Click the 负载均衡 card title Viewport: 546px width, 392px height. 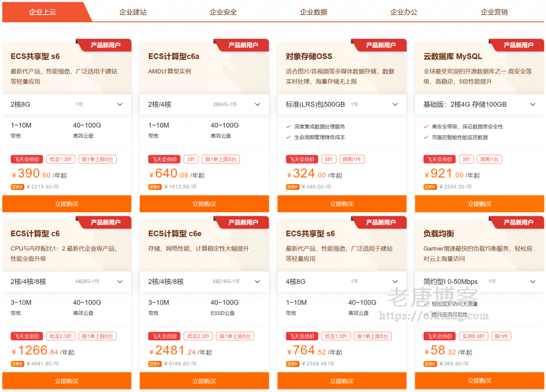438,234
